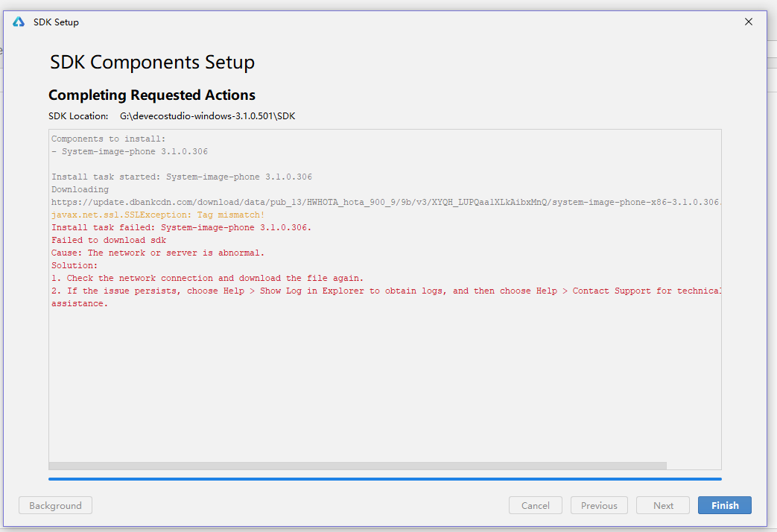
Task: Click the Previous button
Action: pos(599,505)
